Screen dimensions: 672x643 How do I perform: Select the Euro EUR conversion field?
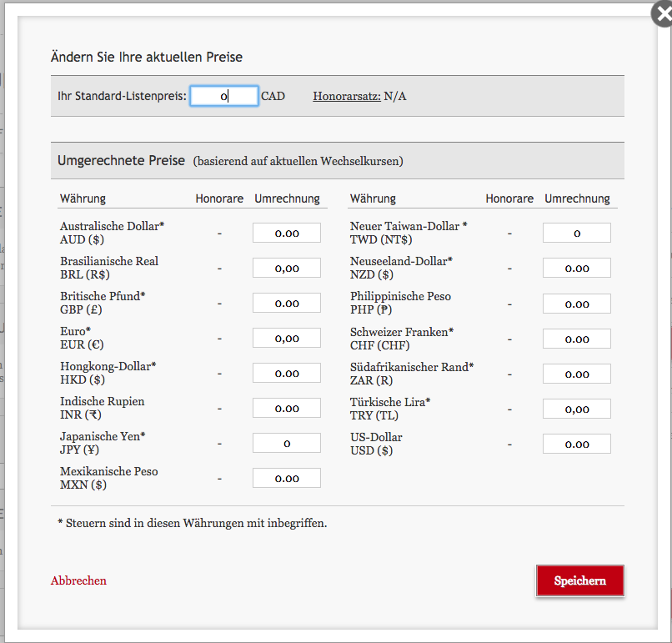(x=286, y=338)
